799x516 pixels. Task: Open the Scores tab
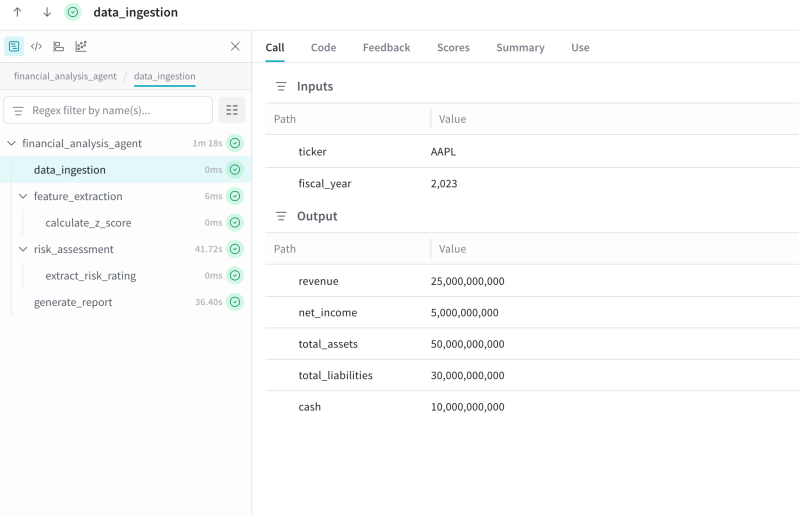(453, 47)
